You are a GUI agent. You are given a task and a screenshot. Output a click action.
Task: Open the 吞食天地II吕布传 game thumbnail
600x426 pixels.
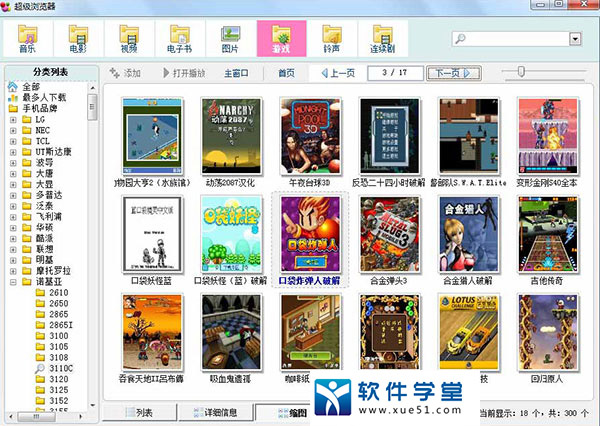tap(152, 332)
